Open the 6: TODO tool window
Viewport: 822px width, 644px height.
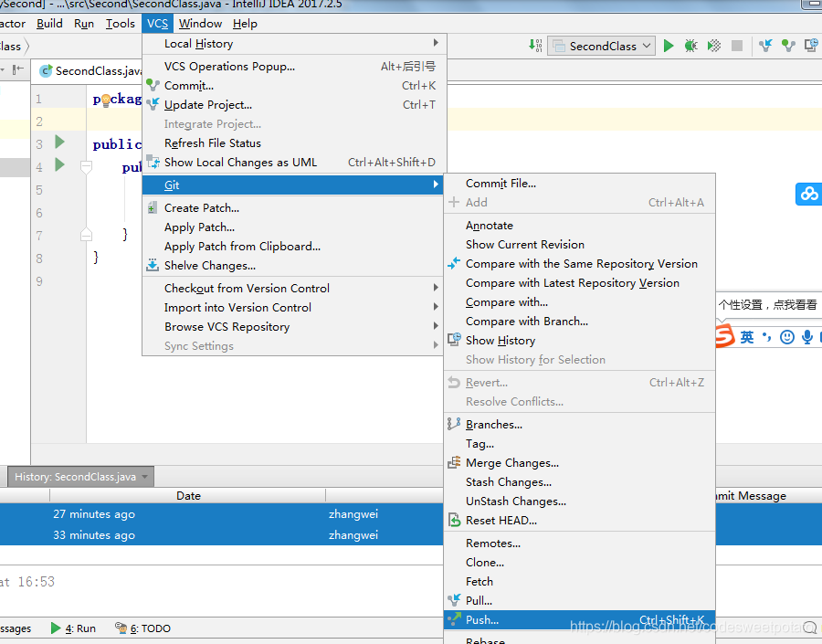pyautogui.click(x=143, y=628)
